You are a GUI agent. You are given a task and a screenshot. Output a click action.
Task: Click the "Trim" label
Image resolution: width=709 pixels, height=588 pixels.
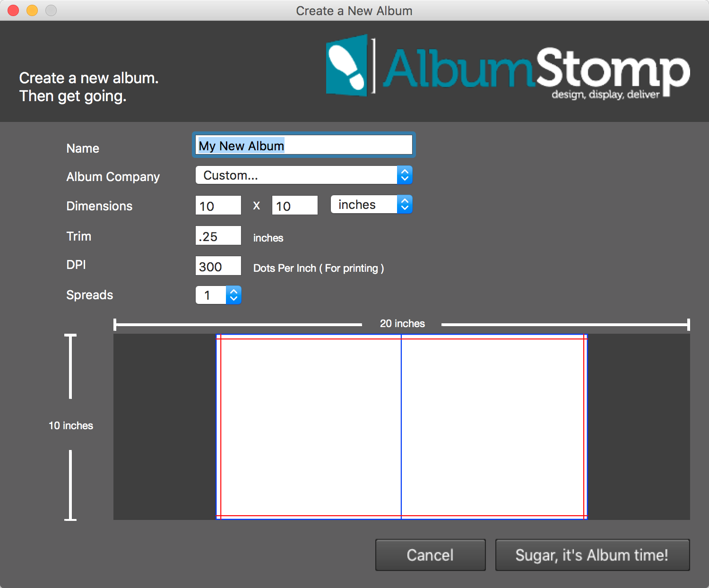tap(79, 236)
